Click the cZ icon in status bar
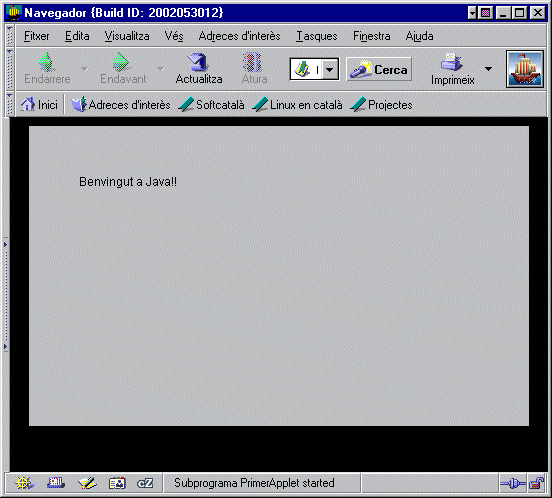Screen dimensions: 552x498 (x=145, y=483)
